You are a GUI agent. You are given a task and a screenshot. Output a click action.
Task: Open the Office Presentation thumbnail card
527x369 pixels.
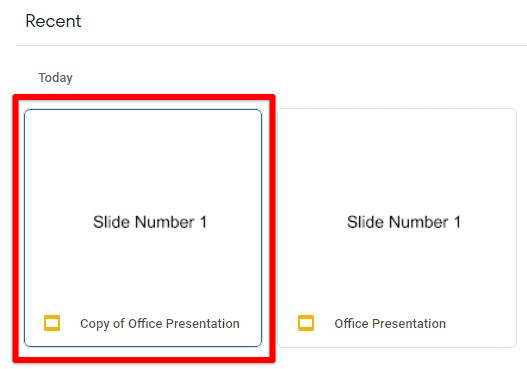tap(397, 228)
